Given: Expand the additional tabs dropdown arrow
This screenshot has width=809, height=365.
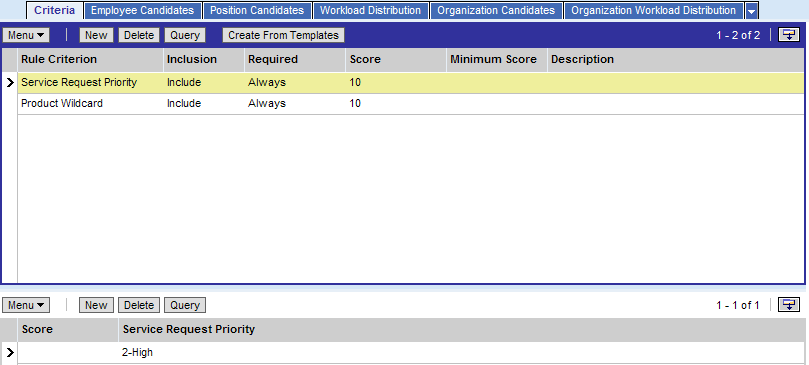Looking at the screenshot, I should (752, 11).
